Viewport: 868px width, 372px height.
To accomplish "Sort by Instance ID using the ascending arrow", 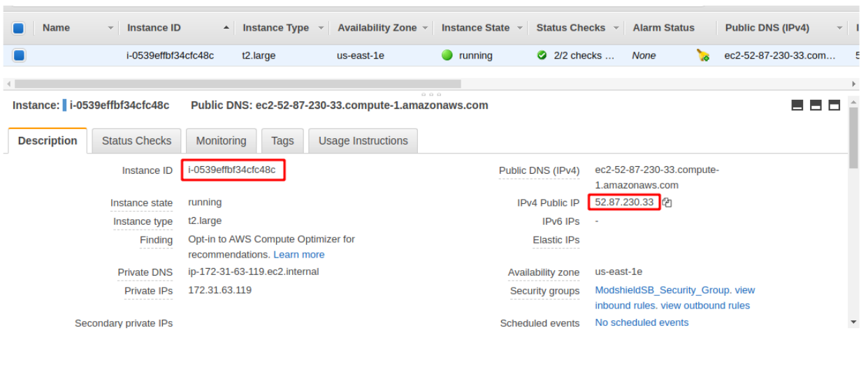I will [226, 28].
